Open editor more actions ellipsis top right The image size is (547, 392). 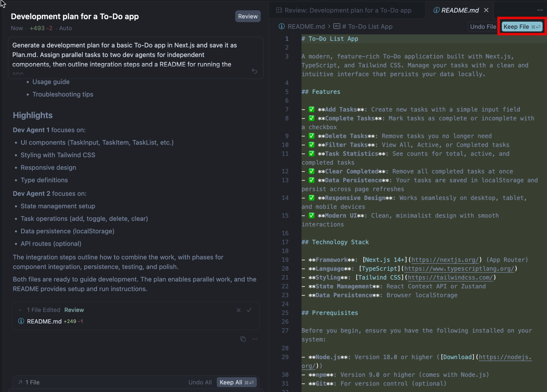pos(540,10)
